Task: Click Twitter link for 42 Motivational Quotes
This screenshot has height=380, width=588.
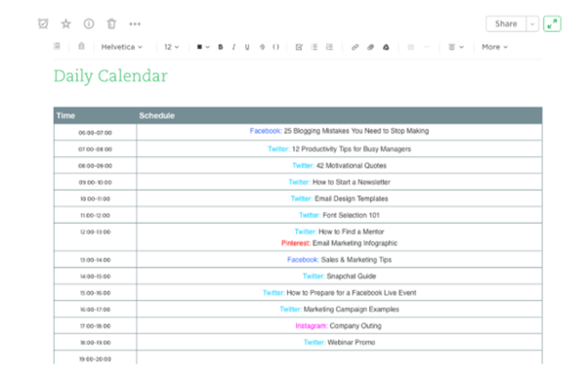Action: tap(303, 165)
